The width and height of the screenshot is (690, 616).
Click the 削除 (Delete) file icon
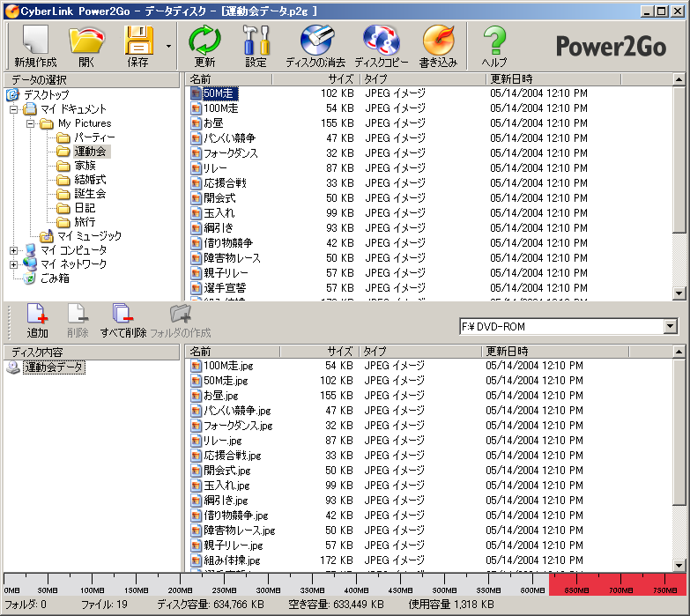point(78,320)
